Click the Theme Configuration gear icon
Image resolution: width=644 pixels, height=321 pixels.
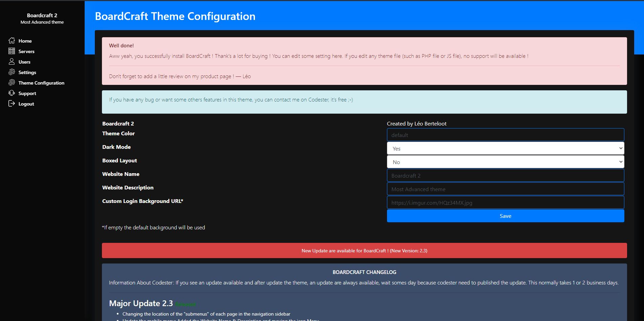click(12, 83)
